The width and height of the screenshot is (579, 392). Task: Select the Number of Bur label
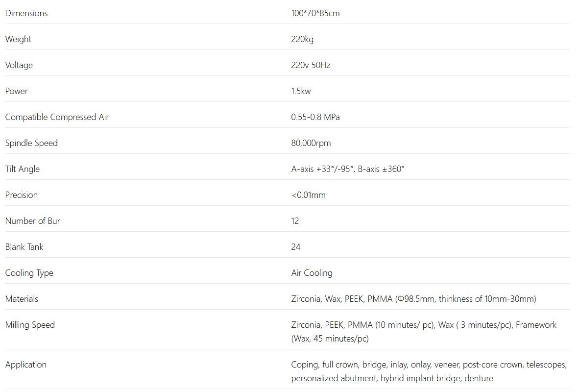click(32, 221)
